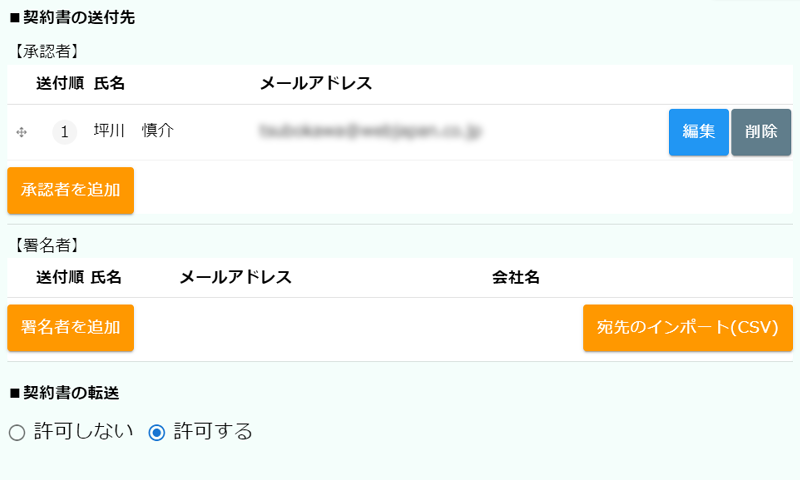Viewport: 800px width, 480px height.
Task: Click 氏名 header in the 承認者 table
Action: (109, 83)
